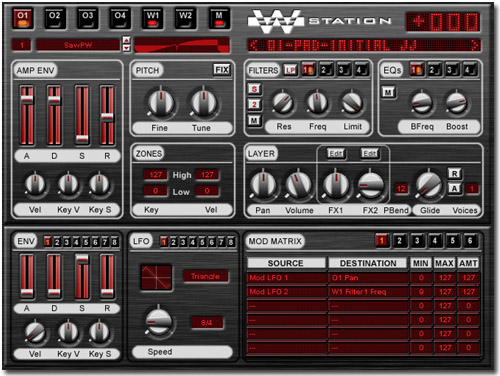Select oscillator O3 button
500x376 pixels.
(x=87, y=18)
